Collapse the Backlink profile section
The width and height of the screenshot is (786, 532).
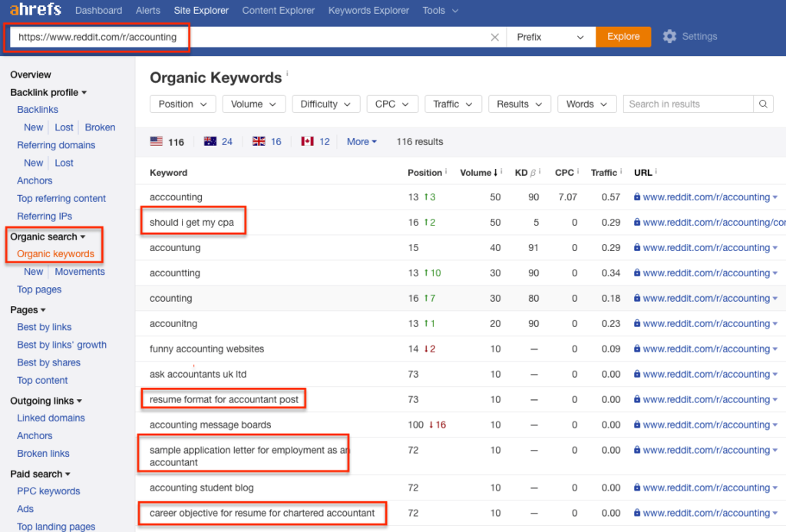[x=48, y=92]
